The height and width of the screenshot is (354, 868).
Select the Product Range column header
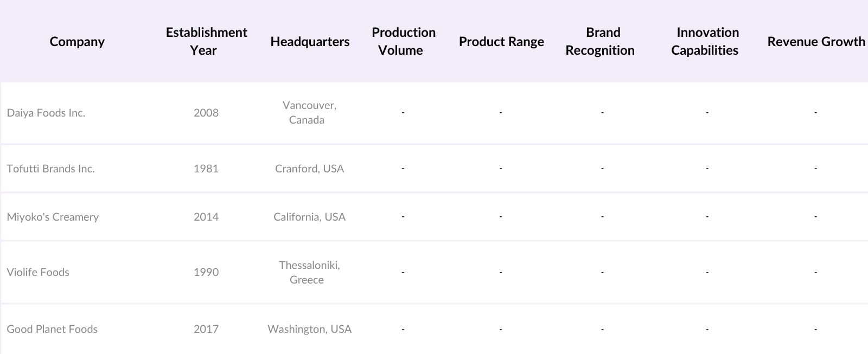pos(501,42)
